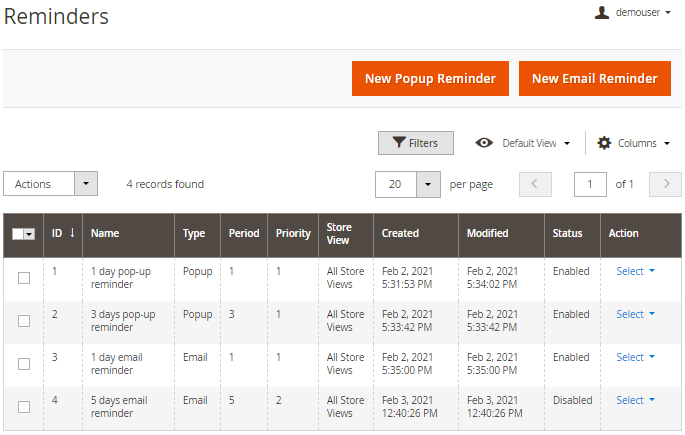
Task: Open the select-all checkbox dropdown in header
Action: [x=30, y=234]
